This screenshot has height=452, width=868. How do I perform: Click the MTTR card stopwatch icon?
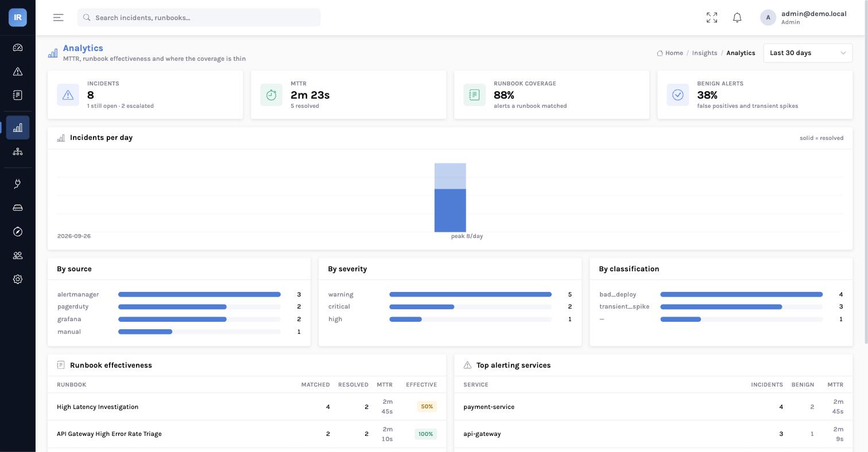click(271, 95)
